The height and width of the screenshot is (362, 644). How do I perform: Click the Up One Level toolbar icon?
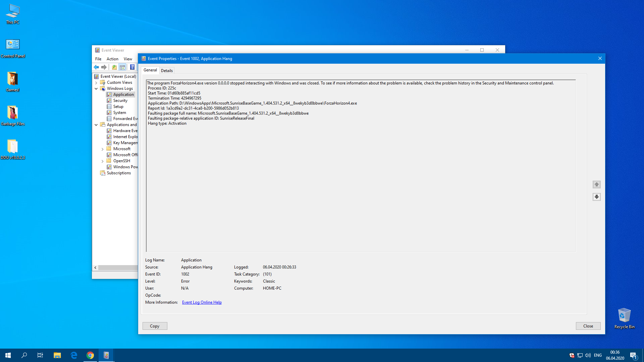point(114,67)
